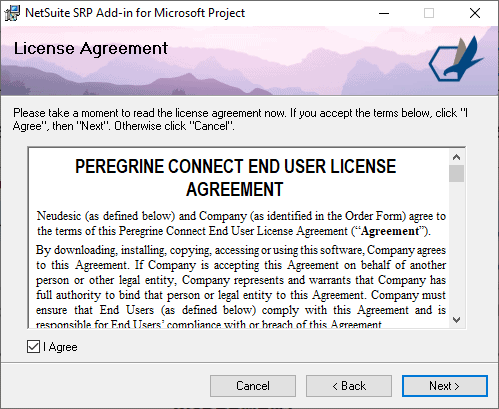Click the window title text NetSuite SRP Add-in
The image size is (499, 409).
click(x=135, y=13)
